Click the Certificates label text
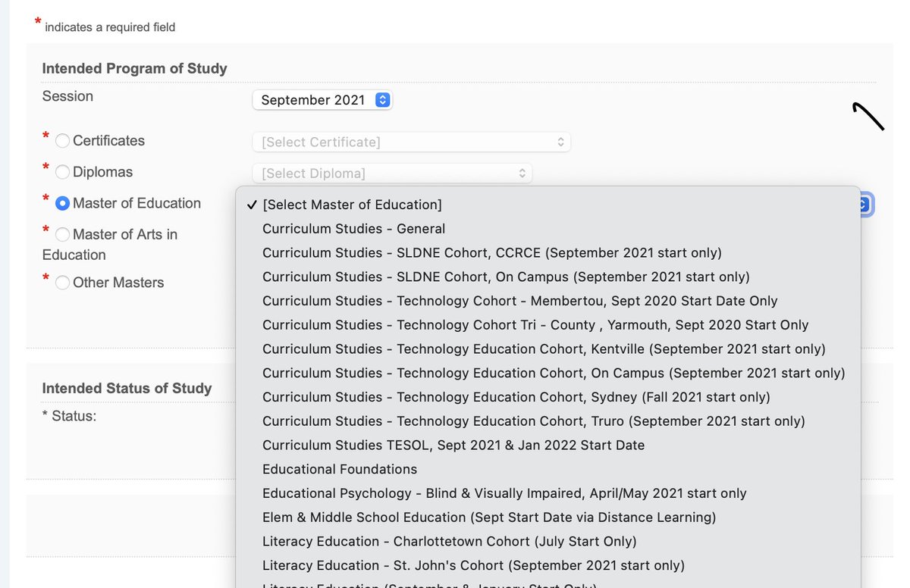 point(108,141)
